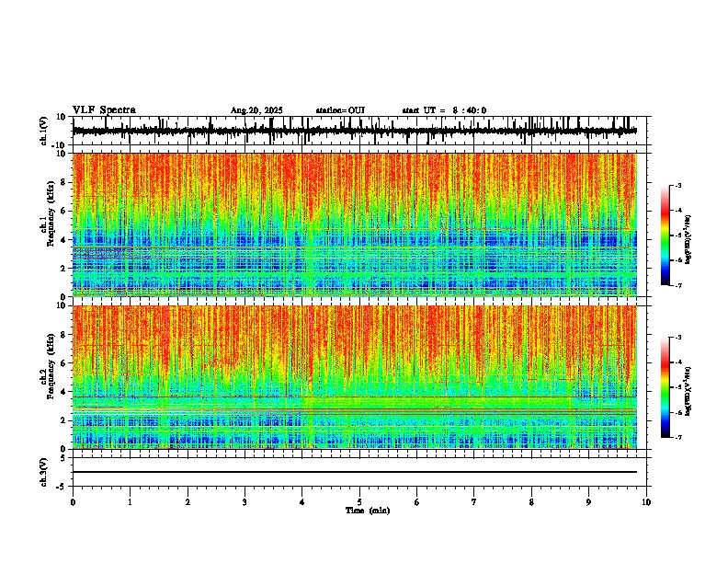Click the "4" kHz tick of ch.2 spectrogram
This screenshot has height=563, width=728.
pos(63,392)
